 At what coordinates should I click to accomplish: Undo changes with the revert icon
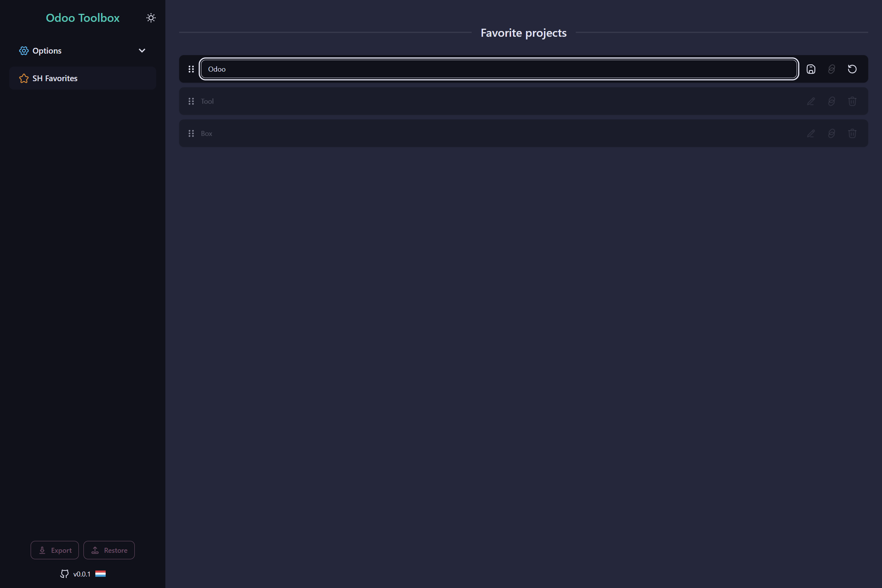click(852, 69)
